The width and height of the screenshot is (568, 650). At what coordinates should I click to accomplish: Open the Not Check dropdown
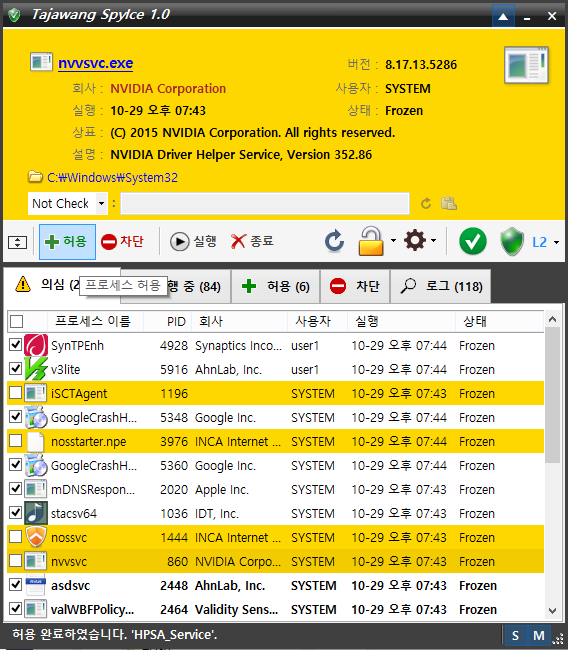click(68, 204)
